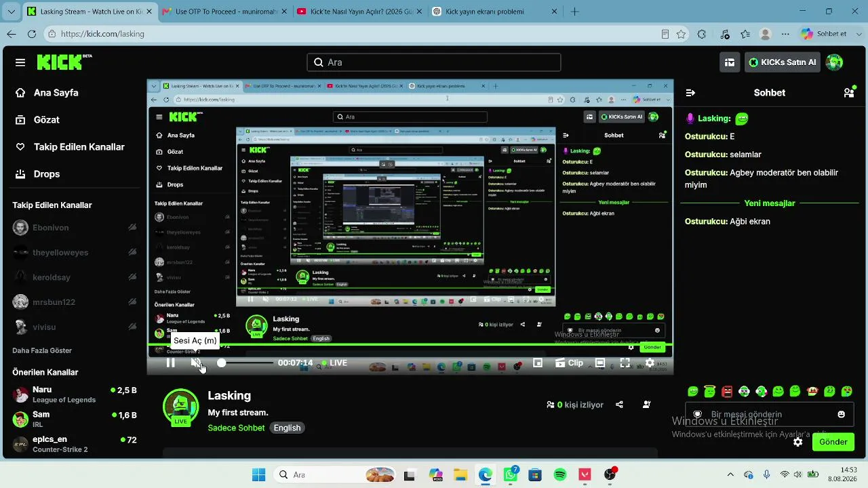Enter fullscreen in the video player
Image resolution: width=868 pixels, height=488 pixels.
click(x=625, y=363)
